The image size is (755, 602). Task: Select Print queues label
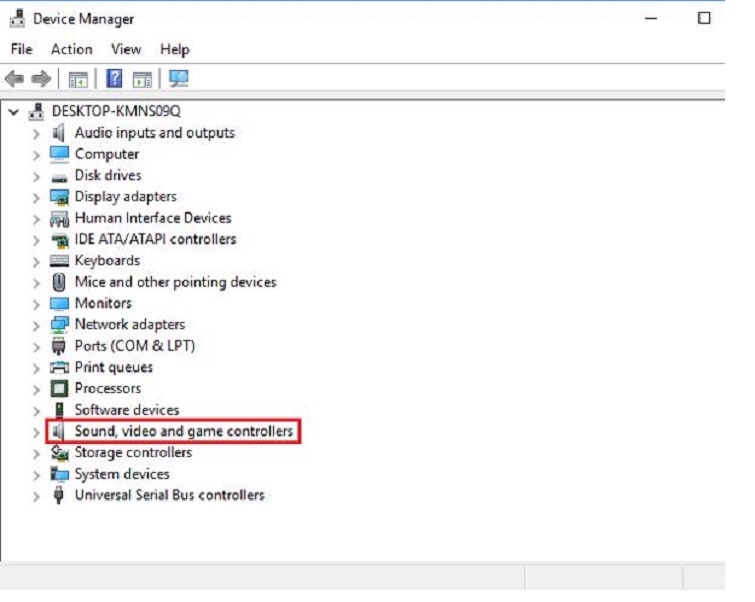tap(114, 367)
